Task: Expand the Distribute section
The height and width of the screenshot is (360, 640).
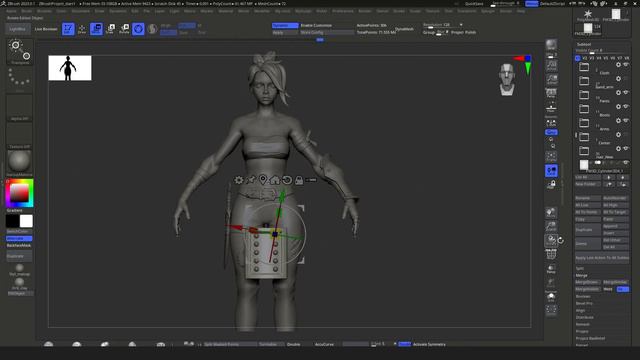Action: click(584, 317)
